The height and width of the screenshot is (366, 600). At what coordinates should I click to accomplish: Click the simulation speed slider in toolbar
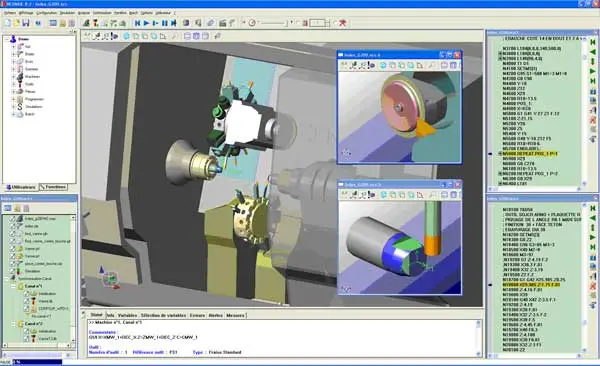274,23
